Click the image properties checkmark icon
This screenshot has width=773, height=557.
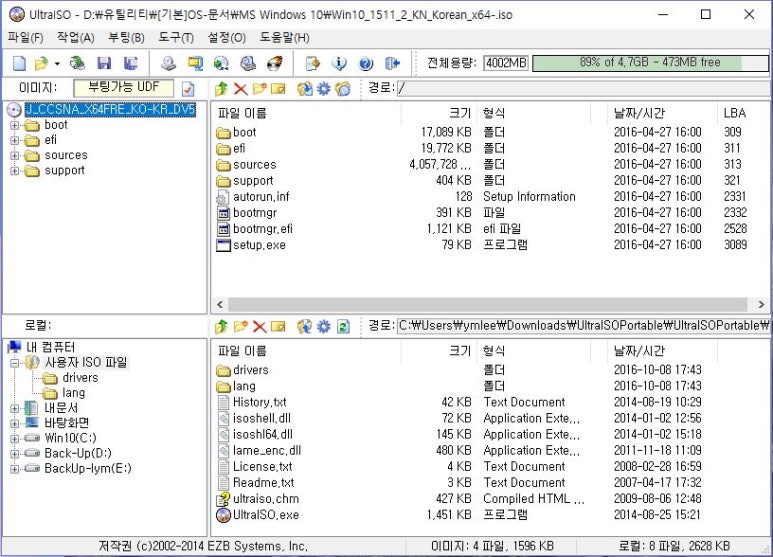tap(188, 89)
